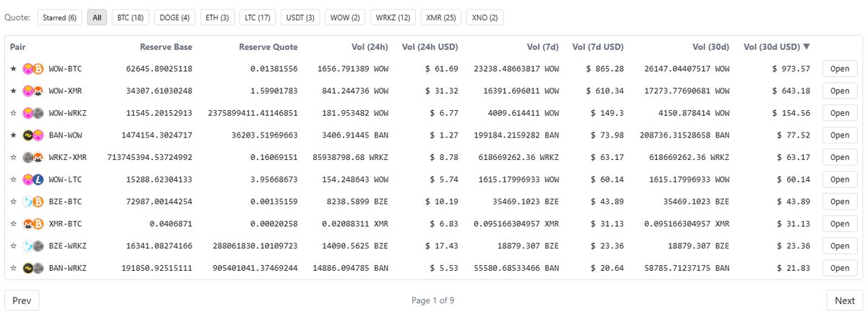Unstar the WOW-XMR pair
The height and width of the screenshot is (315, 868).
pyautogui.click(x=13, y=91)
